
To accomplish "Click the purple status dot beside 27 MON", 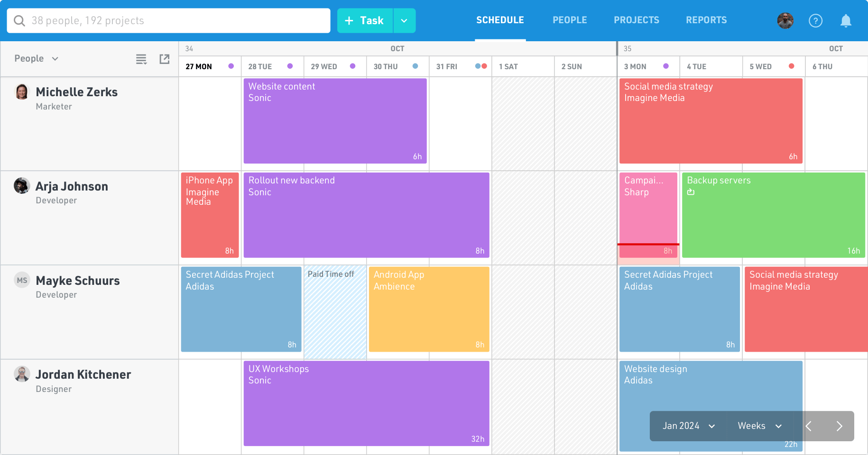I will [x=231, y=66].
